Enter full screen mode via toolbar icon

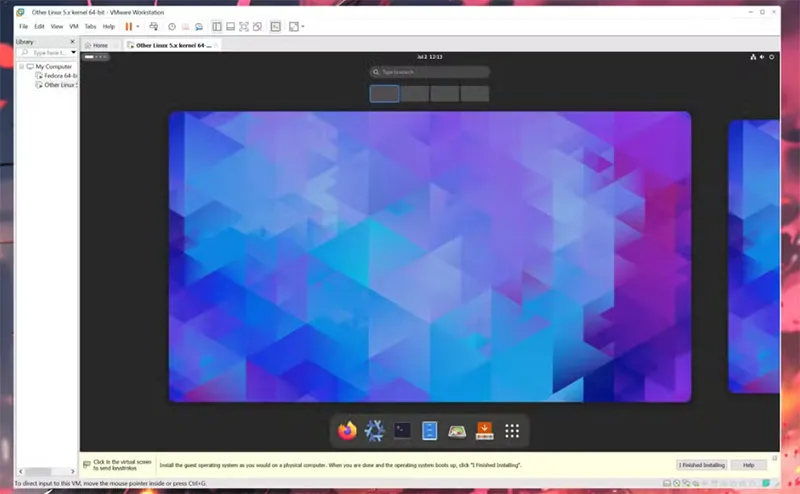point(244,27)
